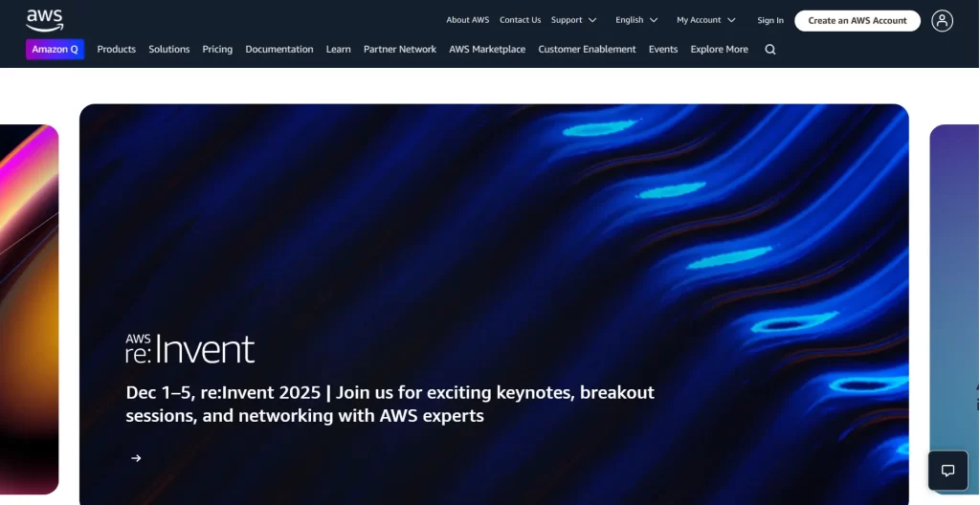
Task: Follow the re:Invent banner arrow
Action: click(x=136, y=458)
